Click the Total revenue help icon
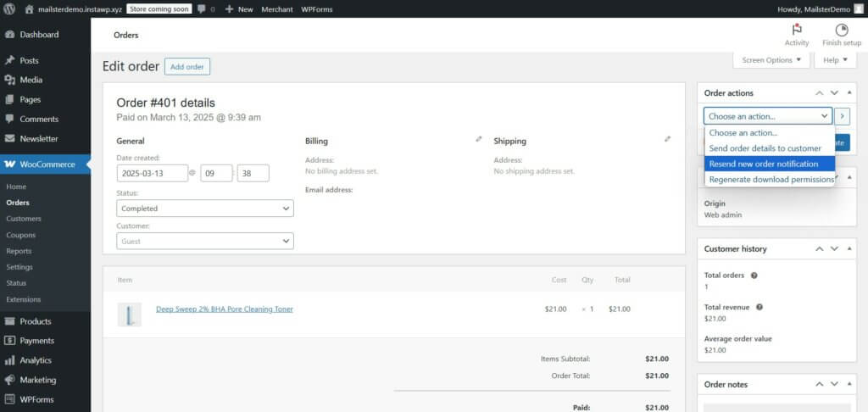This screenshot has height=412, width=868. [759, 307]
